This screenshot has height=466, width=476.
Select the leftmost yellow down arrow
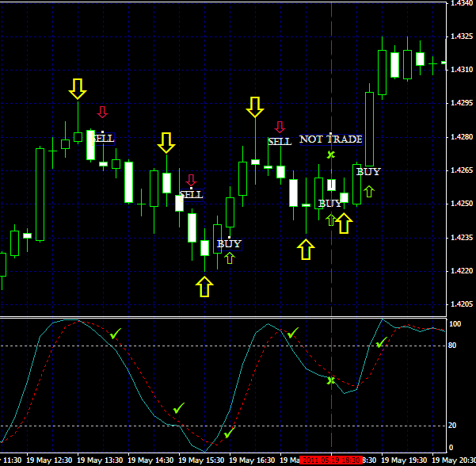78,89
